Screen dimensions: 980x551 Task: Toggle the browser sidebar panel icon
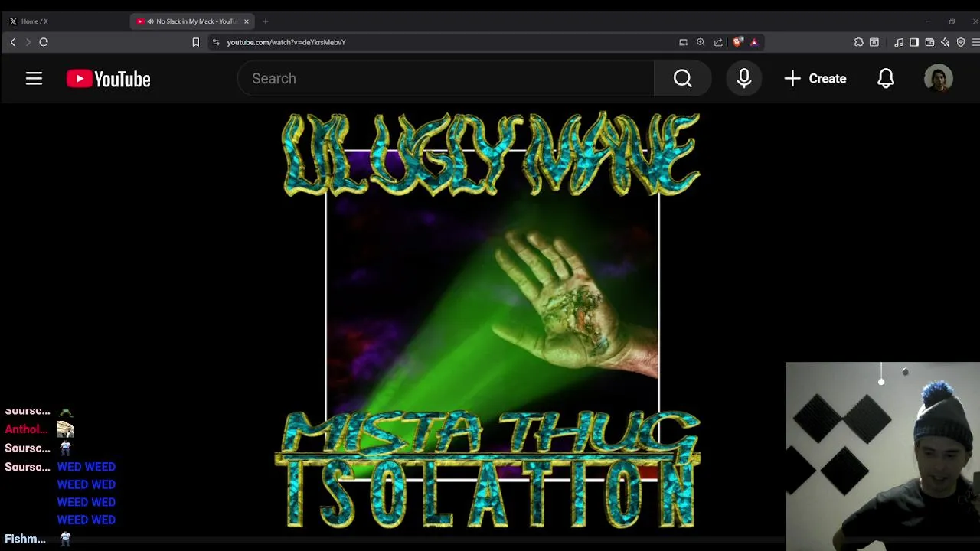[x=914, y=42]
